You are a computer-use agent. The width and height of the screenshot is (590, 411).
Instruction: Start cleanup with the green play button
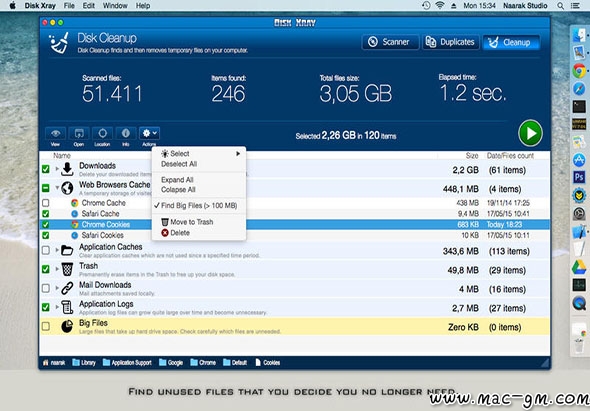point(530,133)
